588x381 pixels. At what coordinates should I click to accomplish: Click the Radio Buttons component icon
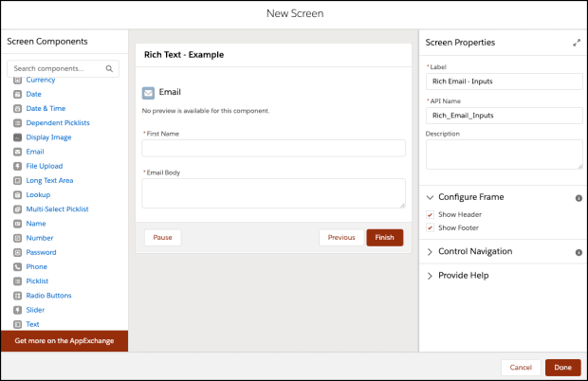point(17,296)
